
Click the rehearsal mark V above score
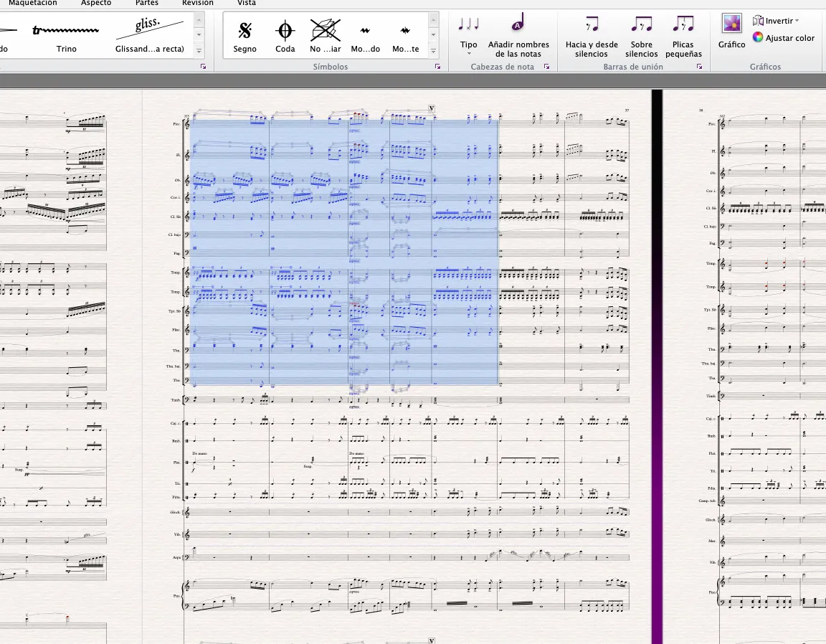pyautogui.click(x=431, y=108)
